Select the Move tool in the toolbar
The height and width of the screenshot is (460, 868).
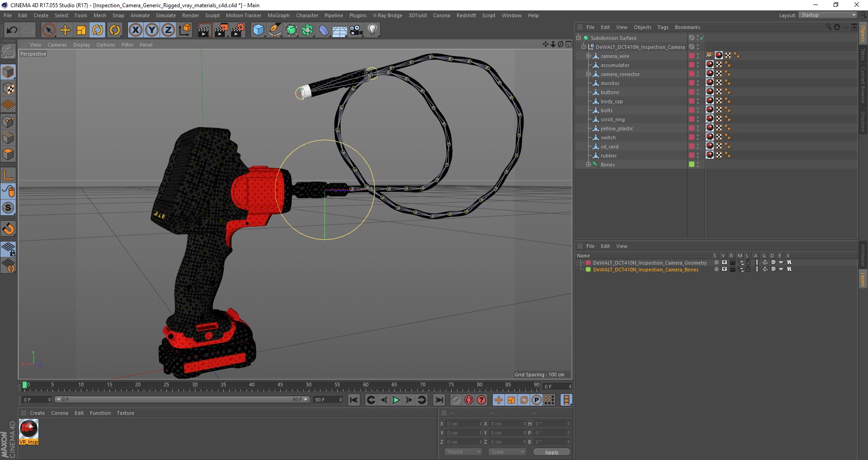pos(65,30)
